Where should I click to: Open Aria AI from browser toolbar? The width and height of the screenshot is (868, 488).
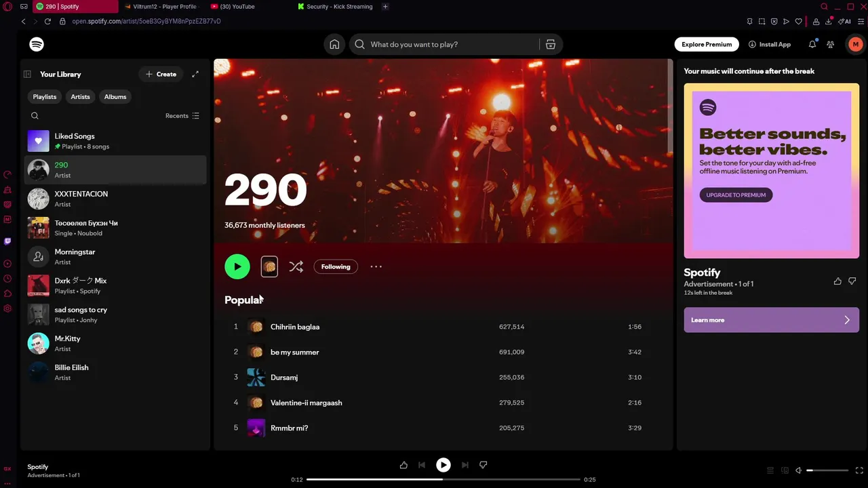tap(845, 21)
